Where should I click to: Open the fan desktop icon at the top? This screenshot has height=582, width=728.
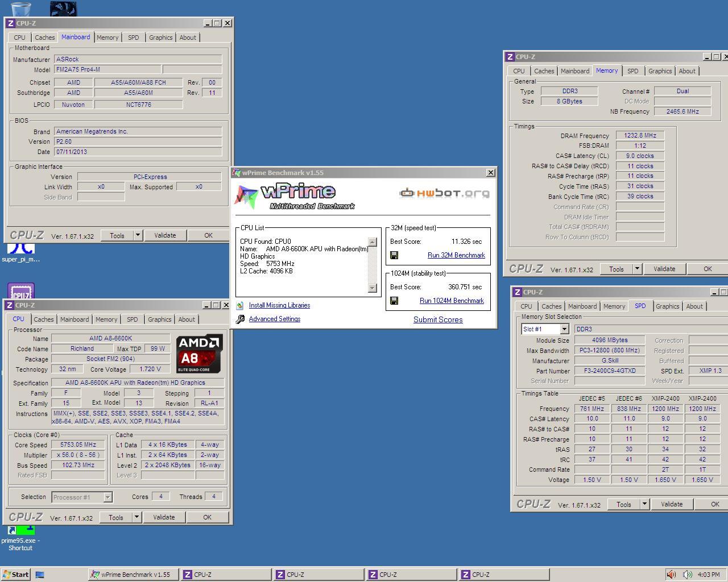click(x=63, y=9)
